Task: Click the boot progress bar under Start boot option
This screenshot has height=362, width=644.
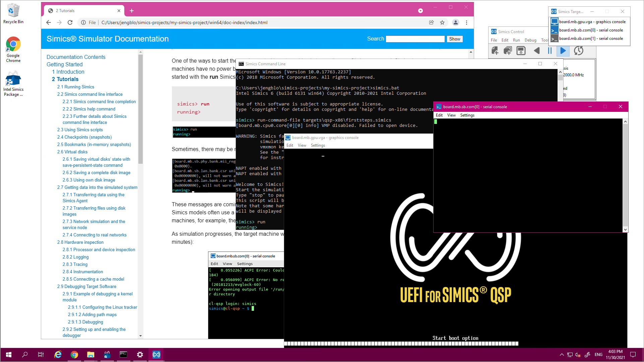Action: click(x=401, y=343)
